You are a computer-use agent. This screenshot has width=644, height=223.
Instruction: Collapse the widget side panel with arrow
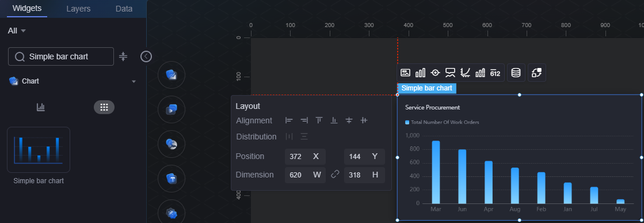(x=146, y=56)
